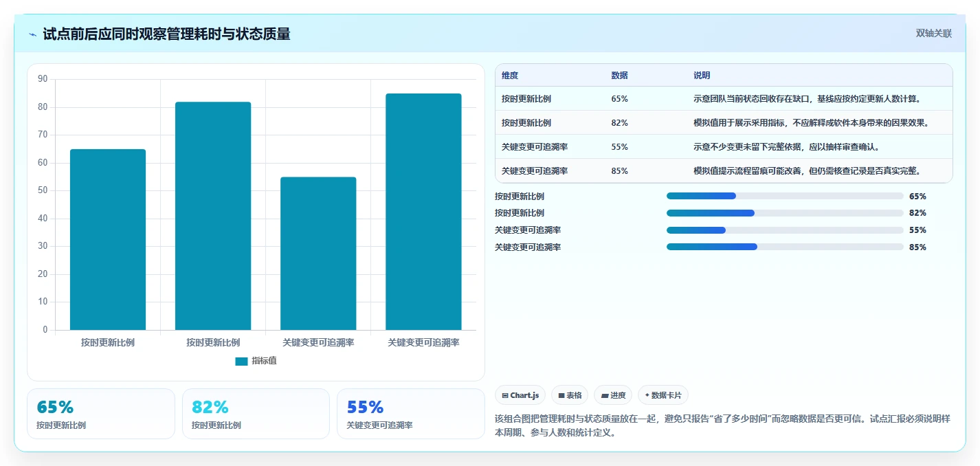Click the y-axis tick label 50
The height and width of the screenshot is (466, 980).
[x=43, y=191]
